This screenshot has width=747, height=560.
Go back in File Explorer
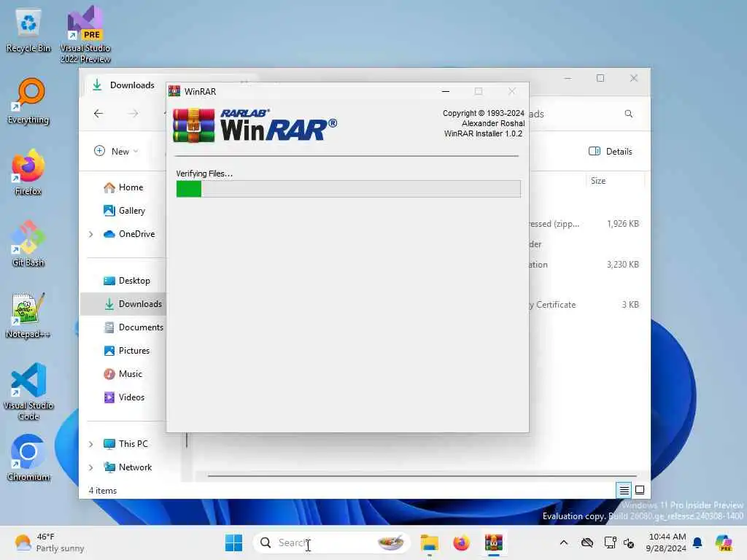[98, 113]
